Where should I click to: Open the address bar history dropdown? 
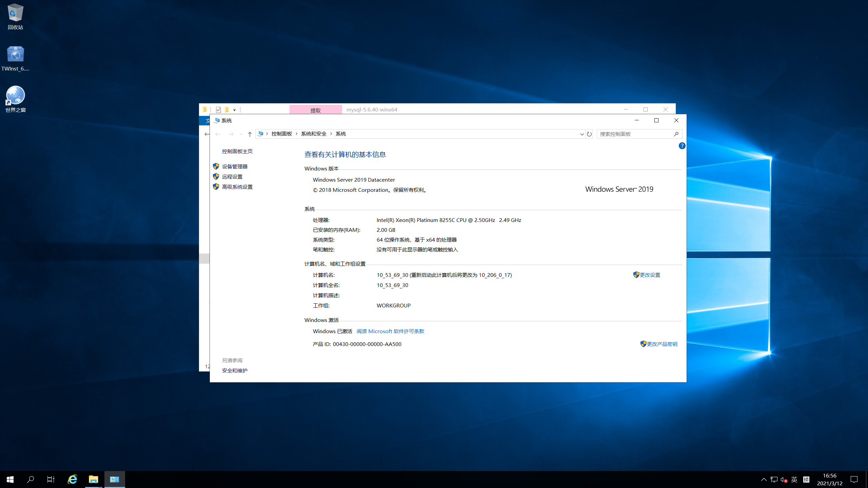pos(582,134)
